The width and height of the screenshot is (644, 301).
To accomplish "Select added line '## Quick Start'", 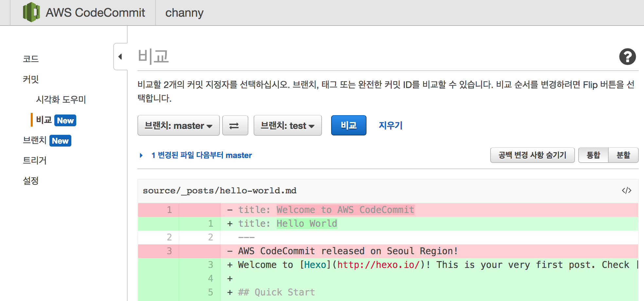I will point(388,292).
